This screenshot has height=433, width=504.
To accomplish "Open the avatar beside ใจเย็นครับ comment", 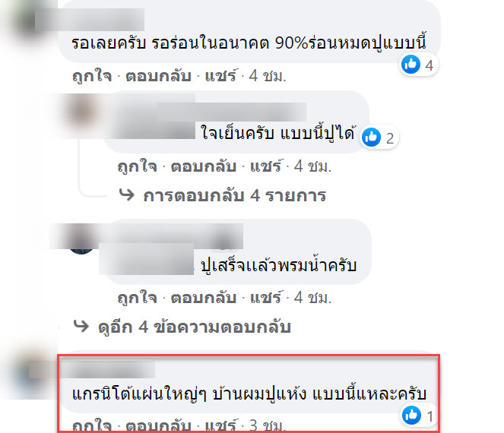I will tap(83, 111).
